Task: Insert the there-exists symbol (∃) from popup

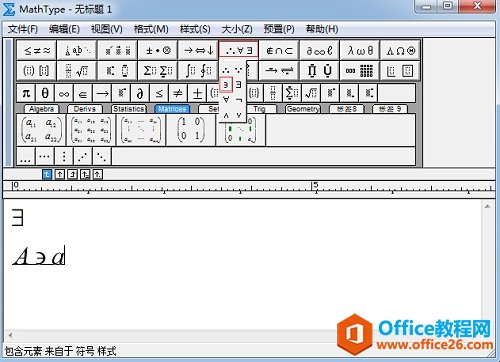Action: [239, 85]
